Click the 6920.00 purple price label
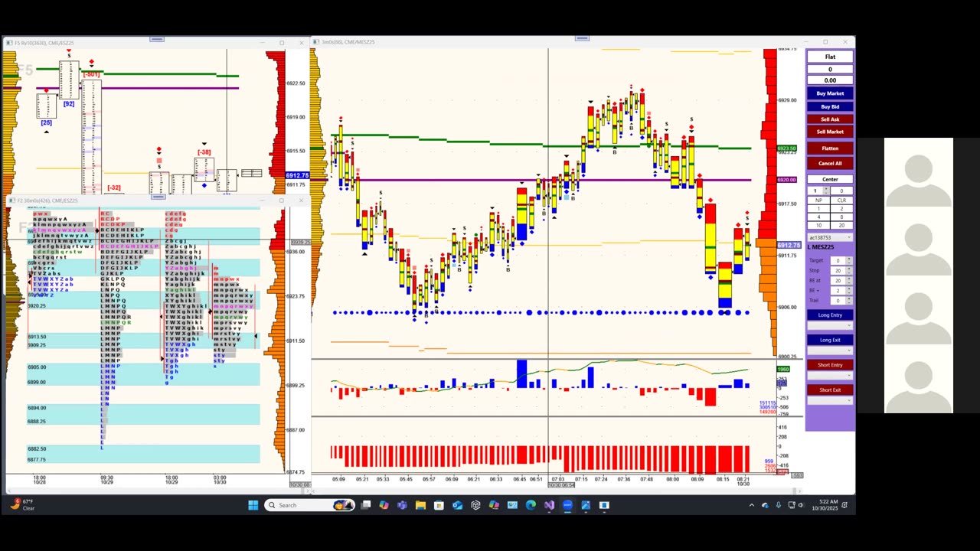Viewport: 980px width, 551px height. [x=787, y=180]
